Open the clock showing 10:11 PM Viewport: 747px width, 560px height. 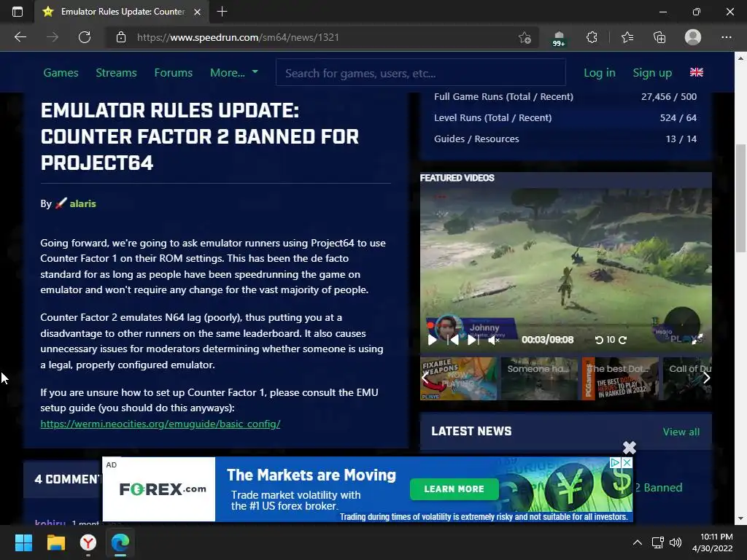712,542
